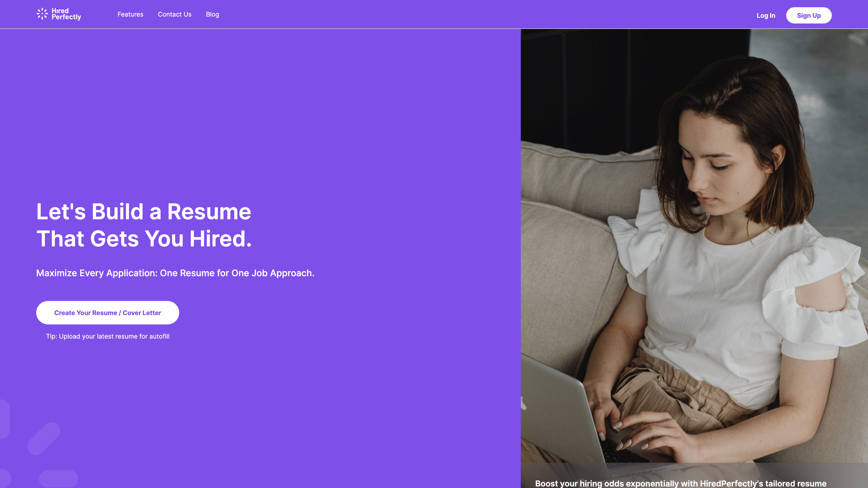Click the upload resume autofill tip text
Viewport: 868px width, 488px height.
pos(108,336)
